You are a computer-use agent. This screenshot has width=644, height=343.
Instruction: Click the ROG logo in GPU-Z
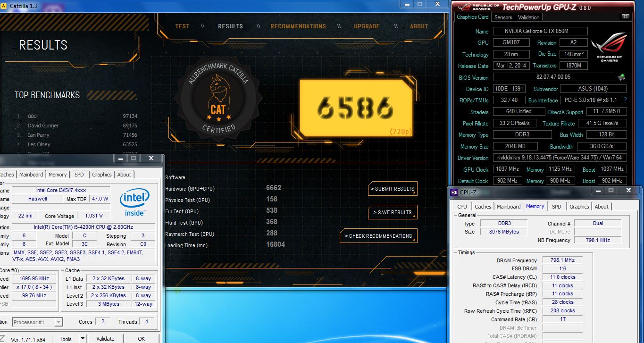[x=610, y=47]
